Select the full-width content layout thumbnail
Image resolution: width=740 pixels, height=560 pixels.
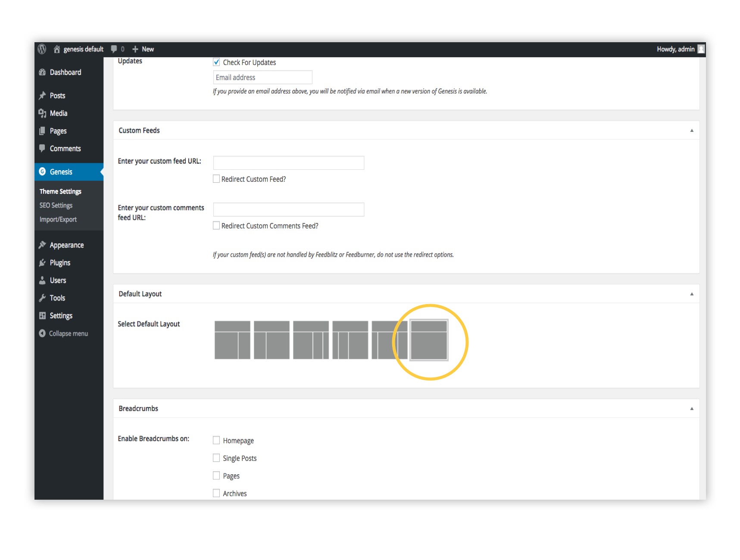[429, 340]
